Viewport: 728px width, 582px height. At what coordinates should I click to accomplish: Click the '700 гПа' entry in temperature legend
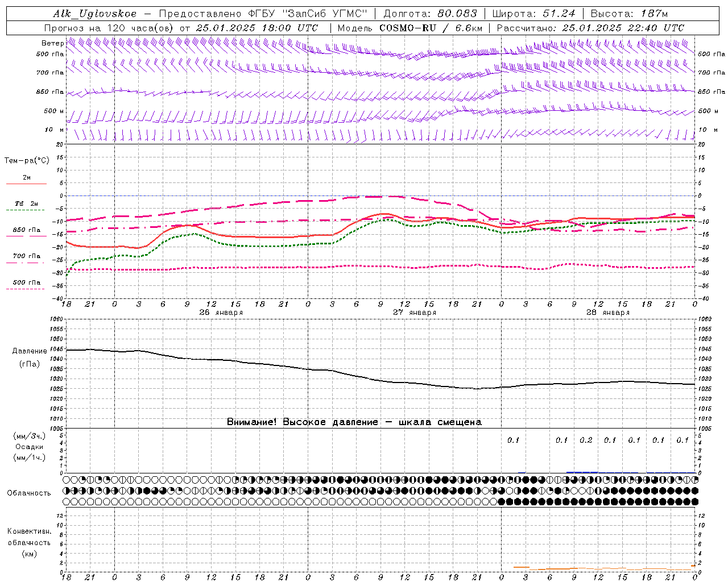(27, 256)
